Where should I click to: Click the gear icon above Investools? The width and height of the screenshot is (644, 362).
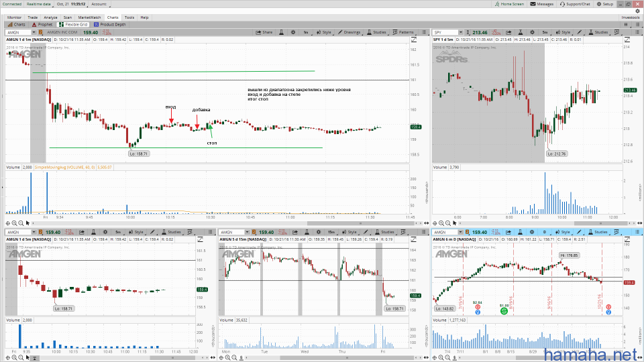pos(637,11)
